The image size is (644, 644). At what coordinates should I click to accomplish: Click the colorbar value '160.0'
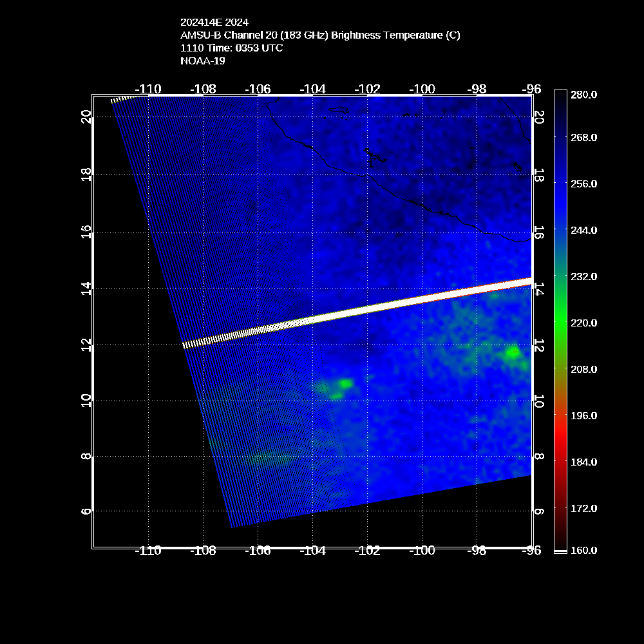[x=583, y=551]
